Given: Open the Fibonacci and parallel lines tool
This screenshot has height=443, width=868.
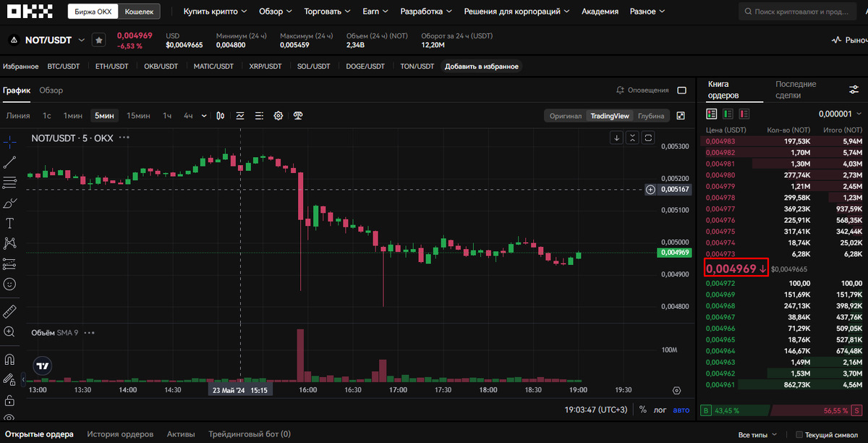Looking at the screenshot, I should point(10,182).
